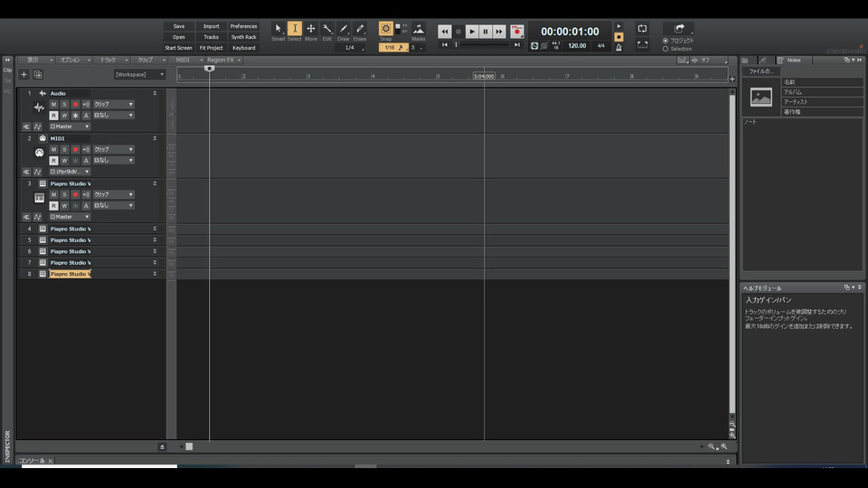Show MIDI track automation lanes
868x488 pixels.
tap(38, 172)
